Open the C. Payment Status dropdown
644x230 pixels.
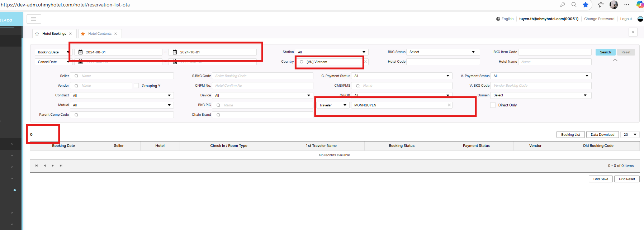(402, 76)
